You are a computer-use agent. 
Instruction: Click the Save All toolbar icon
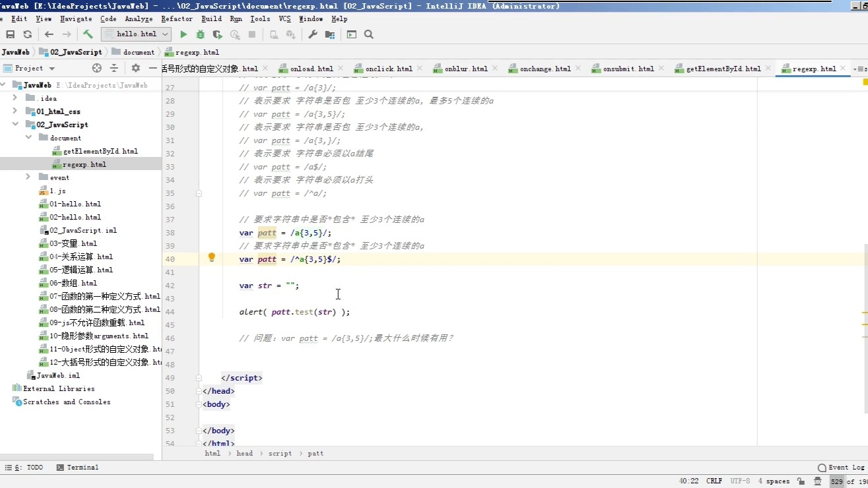10,34
